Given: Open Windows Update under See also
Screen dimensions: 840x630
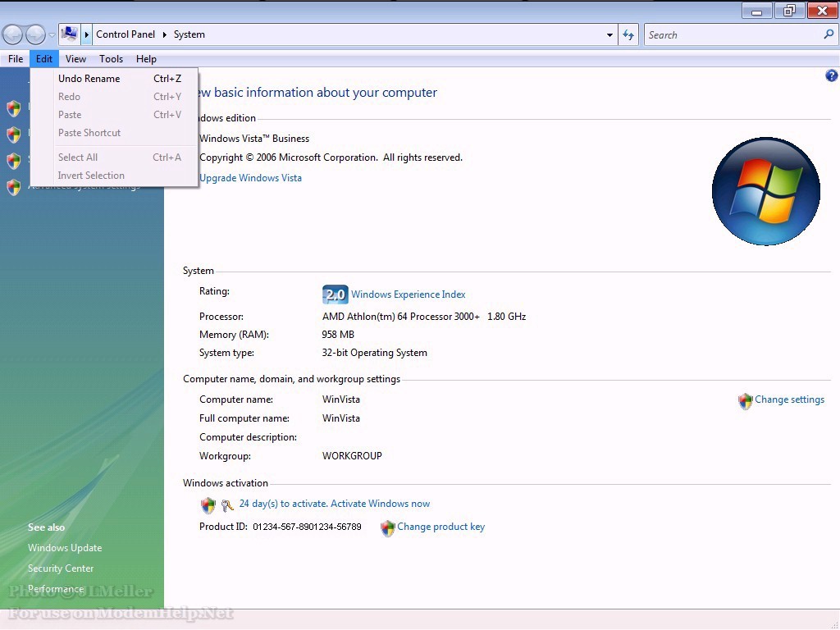Looking at the screenshot, I should (x=65, y=548).
